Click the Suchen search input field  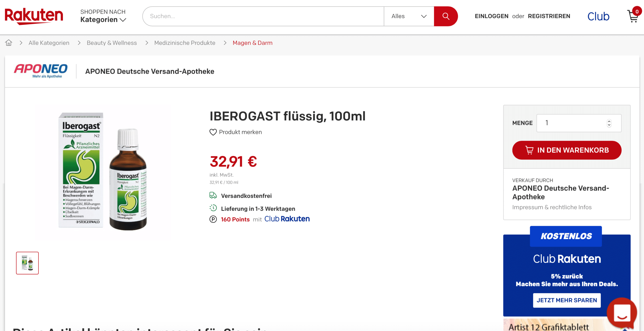(x=263, y=16)
